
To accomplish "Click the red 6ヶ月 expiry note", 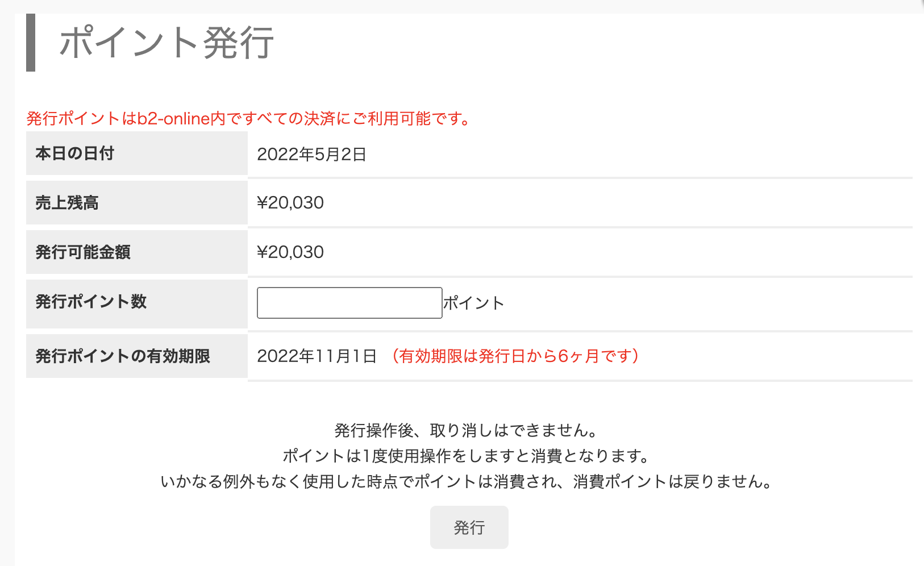I will pyautogui.click(x=516, y=356).
